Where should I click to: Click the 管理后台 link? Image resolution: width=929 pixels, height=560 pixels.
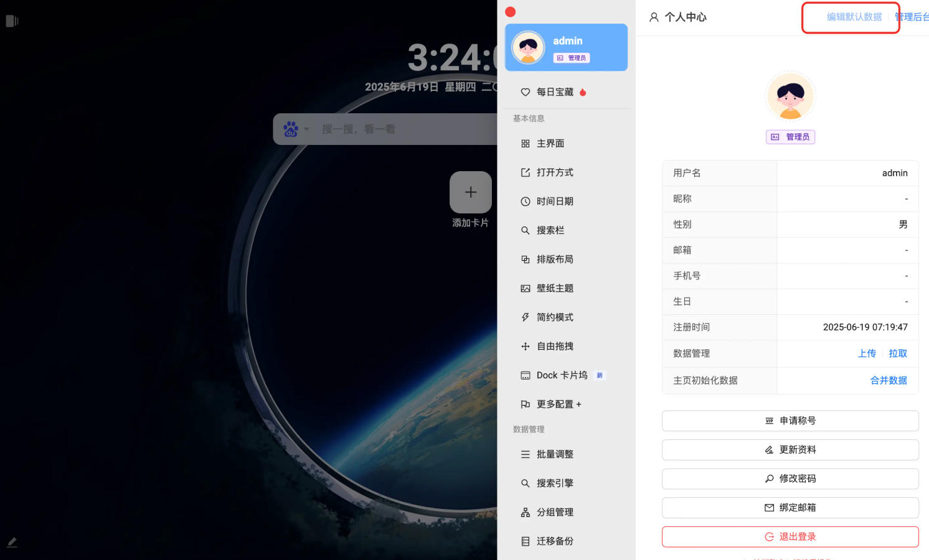coord(912,17)
